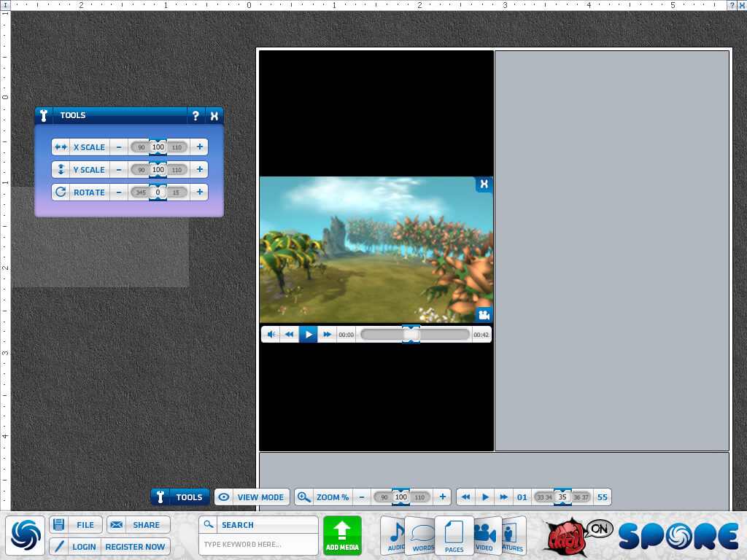Click the Y SCALE value slider
This screenshot has width=747, height=560.
[x=158, y=169]
